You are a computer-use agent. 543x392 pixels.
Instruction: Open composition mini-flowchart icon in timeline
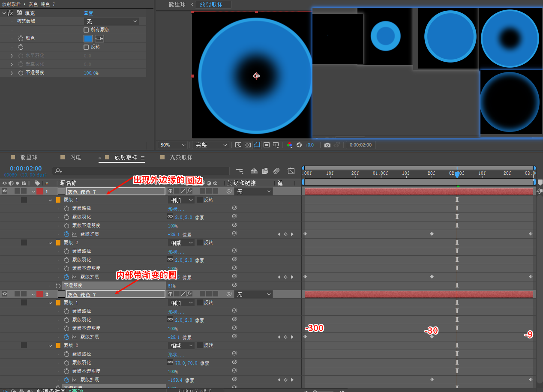point(240,171)
